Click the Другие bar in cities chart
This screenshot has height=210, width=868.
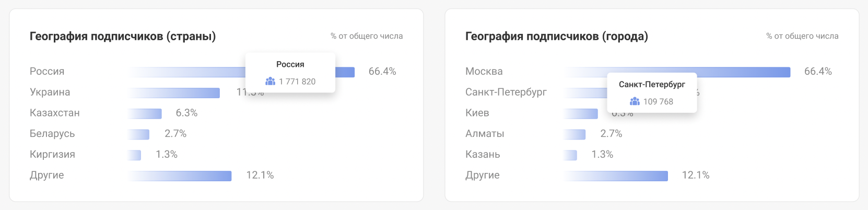(x=616, y=176)
